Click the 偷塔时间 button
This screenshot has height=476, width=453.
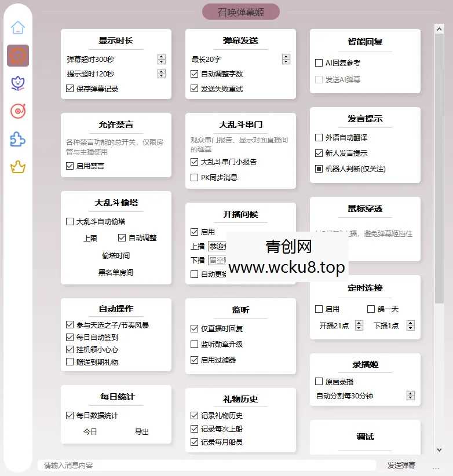click(116, 255)
